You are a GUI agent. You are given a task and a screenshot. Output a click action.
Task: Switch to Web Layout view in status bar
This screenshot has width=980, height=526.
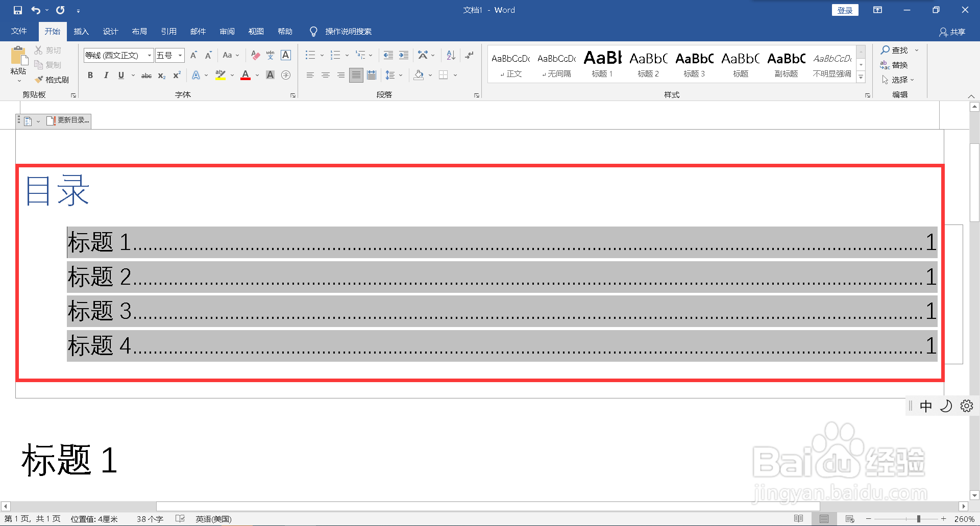click(850, 519)
